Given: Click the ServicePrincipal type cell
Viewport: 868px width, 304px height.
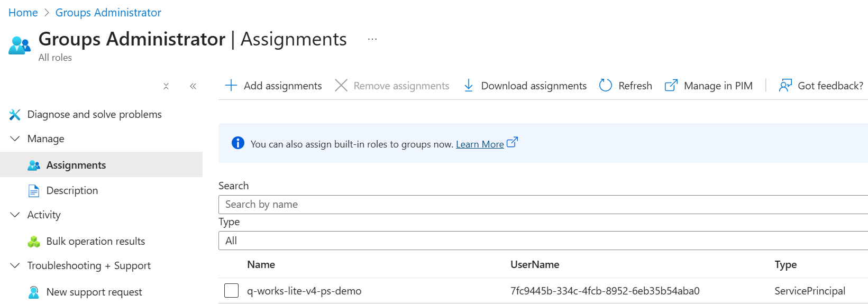Looking at the screenshot, I should (x=810, y=291).
